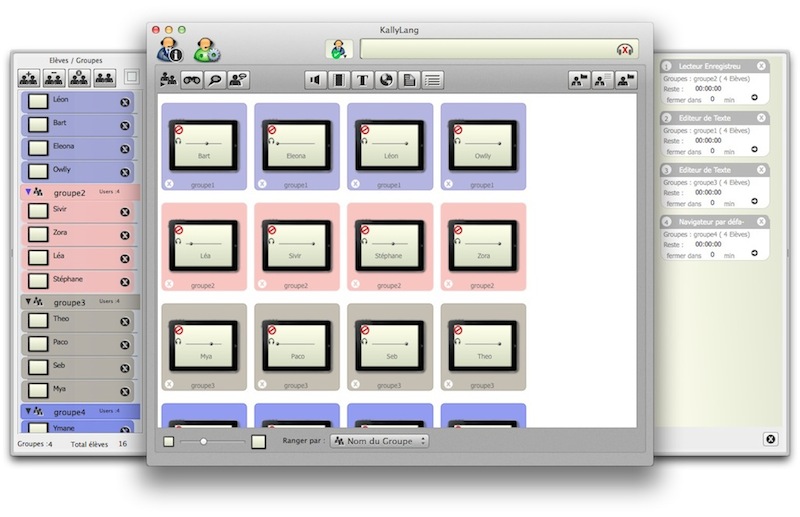Image resolution: width=800 pixels, height=517 pixels.
Task: Launch the list quiz activity icon
Action: (433, 80)
